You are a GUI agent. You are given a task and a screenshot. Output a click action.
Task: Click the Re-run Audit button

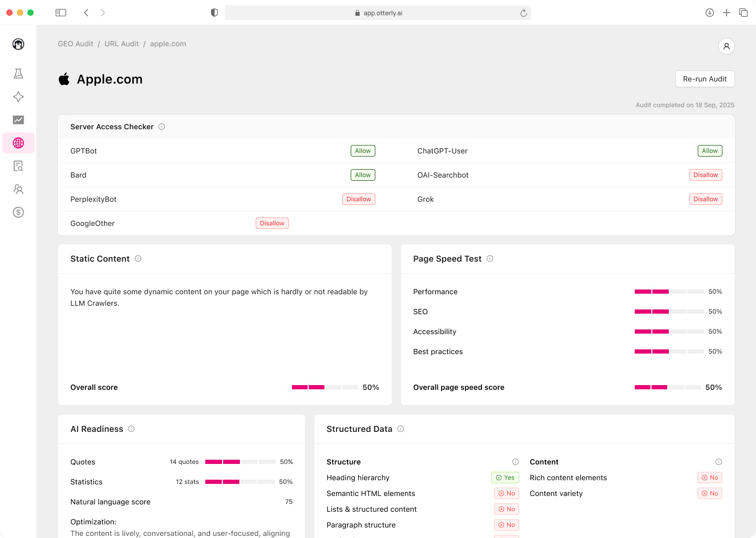pyautogui.click(x=705, y=79)
